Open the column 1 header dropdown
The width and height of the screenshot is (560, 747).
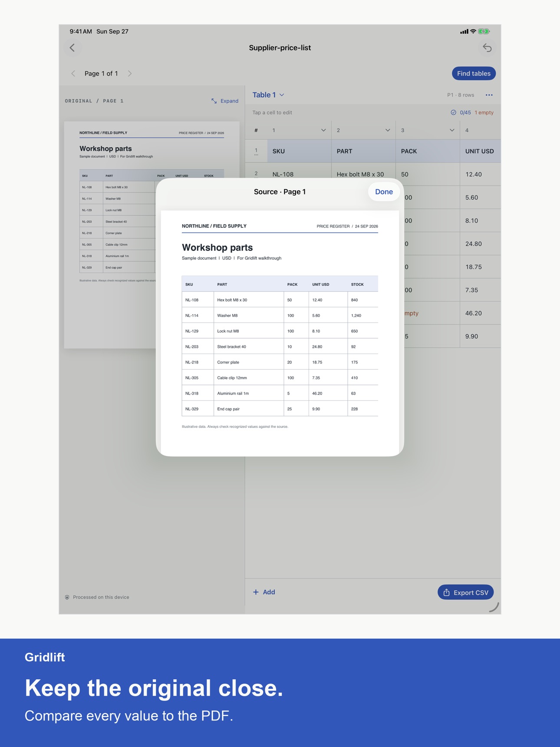tap(323, 130)
